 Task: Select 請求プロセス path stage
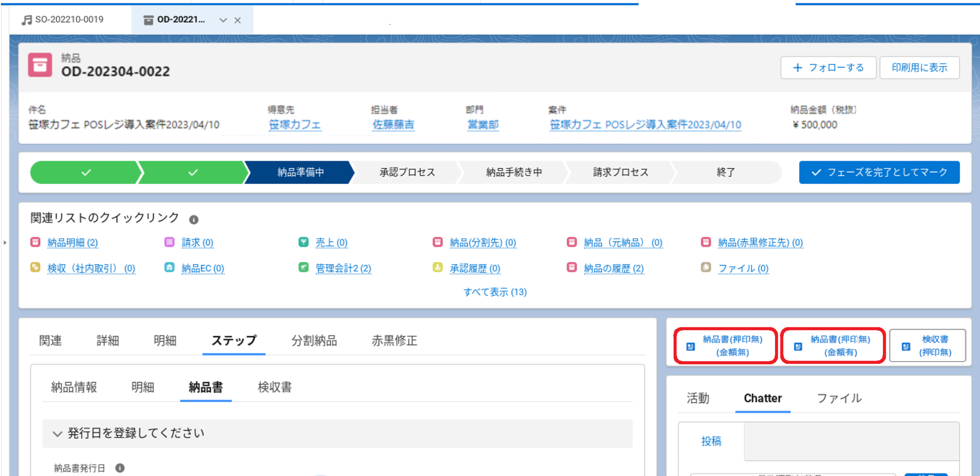[621, 172]
